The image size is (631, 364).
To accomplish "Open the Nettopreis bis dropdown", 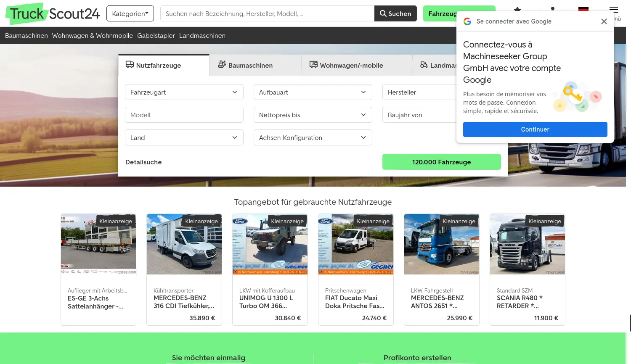I will 313,115.
